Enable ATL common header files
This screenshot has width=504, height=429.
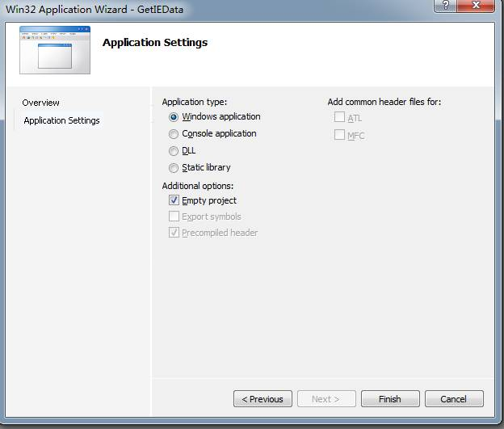tap(339, 117)
